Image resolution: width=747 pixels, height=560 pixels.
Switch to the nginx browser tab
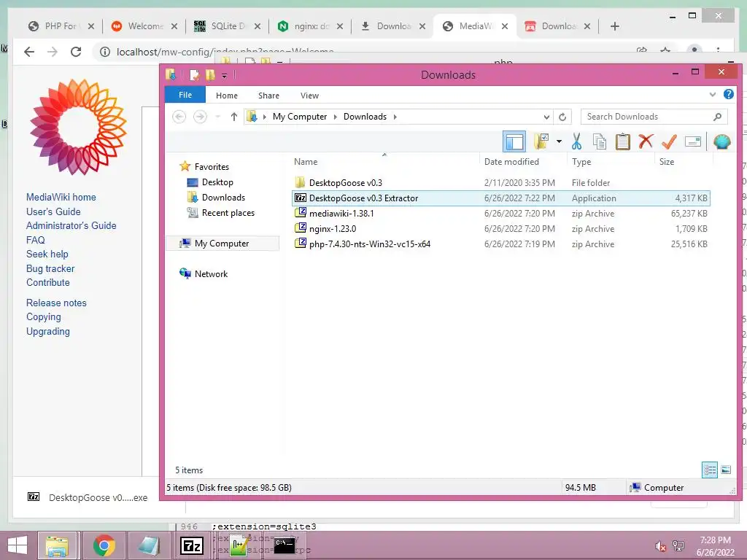tap(311, 26)
